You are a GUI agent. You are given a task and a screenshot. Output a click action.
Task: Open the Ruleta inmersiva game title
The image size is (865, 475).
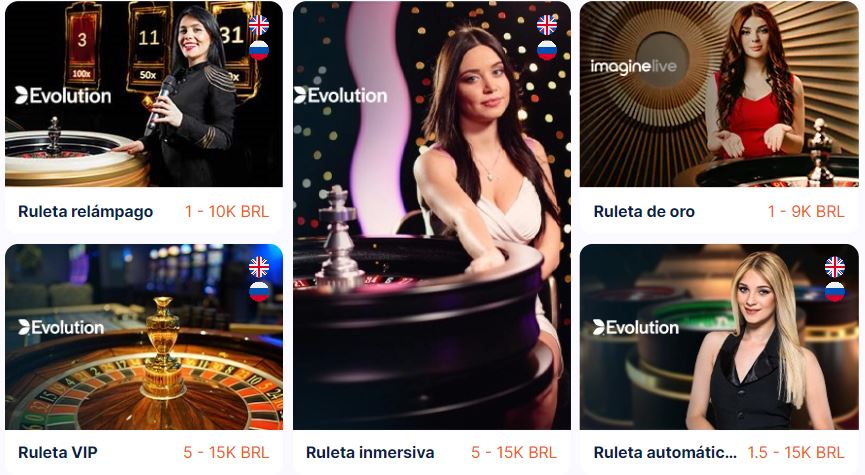[x=370, y=452]
